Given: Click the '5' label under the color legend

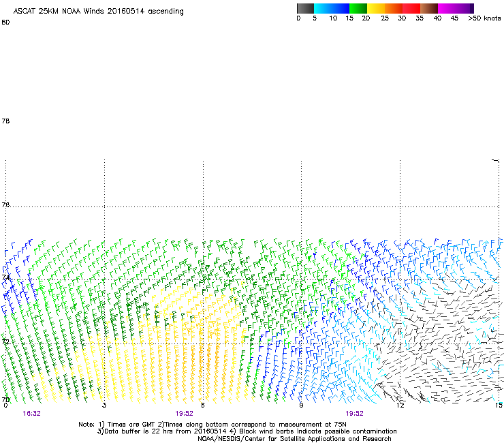Looking at the screenshot, I should [315, 18].
